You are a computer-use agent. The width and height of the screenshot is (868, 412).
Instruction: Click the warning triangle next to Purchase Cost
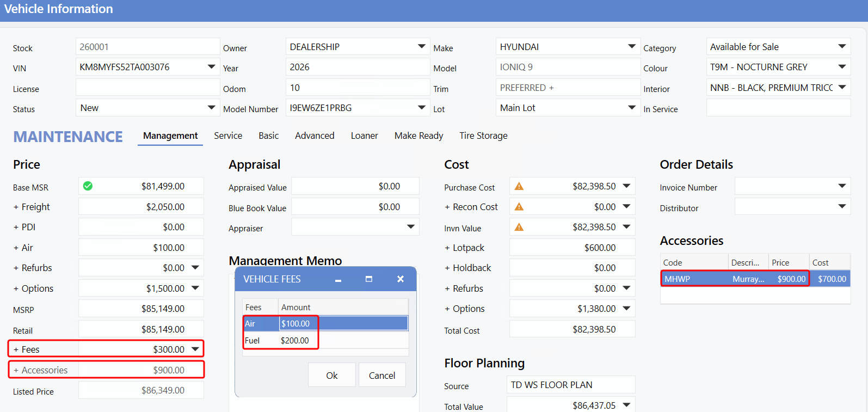(519, 186)
